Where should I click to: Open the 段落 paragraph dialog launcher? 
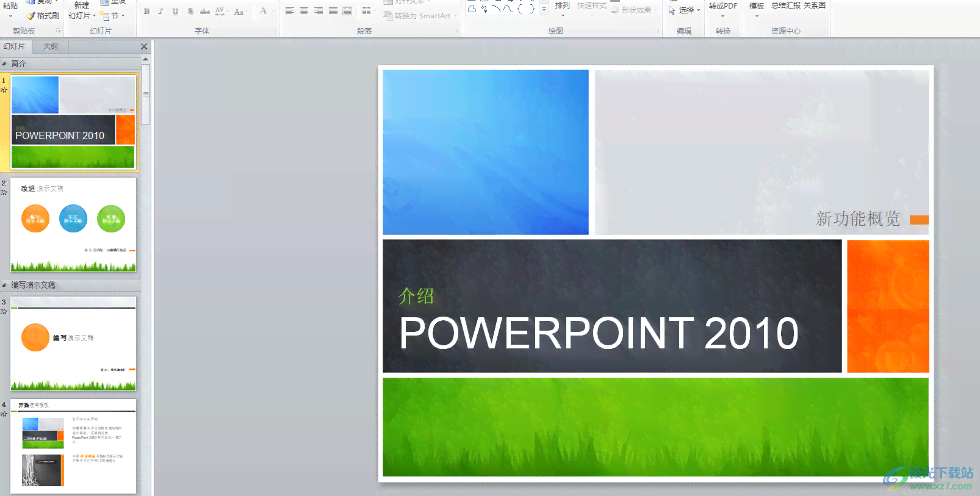456,31
